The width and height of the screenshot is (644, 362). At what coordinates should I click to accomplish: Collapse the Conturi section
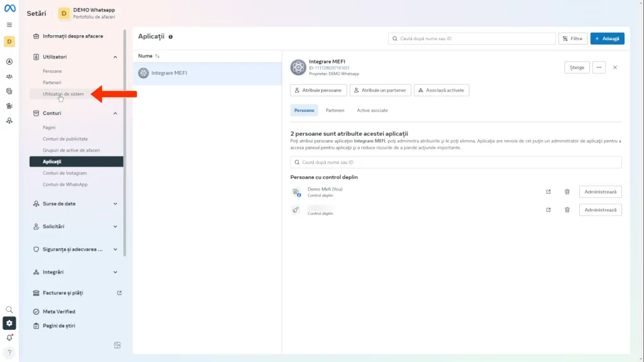pos(116,113)
